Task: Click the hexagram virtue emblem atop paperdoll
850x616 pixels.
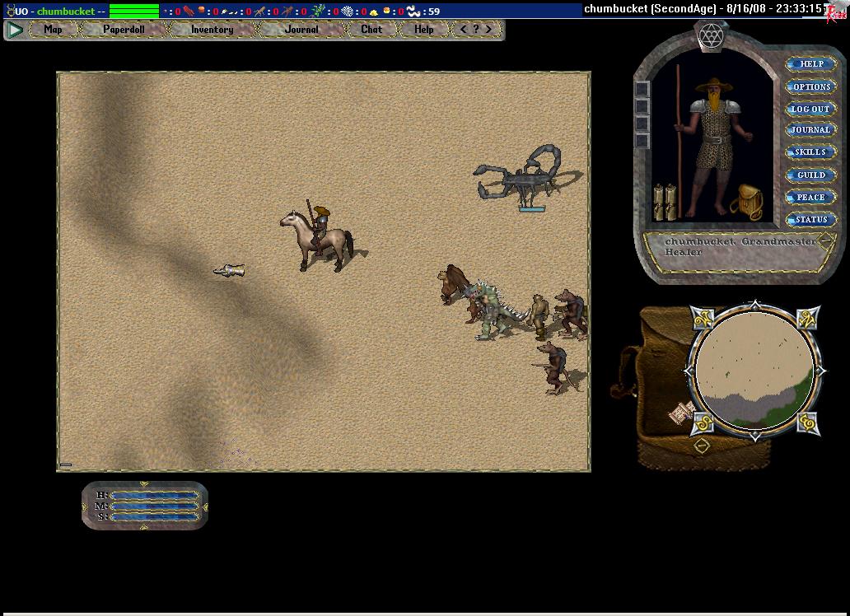Action: [709, 35]
